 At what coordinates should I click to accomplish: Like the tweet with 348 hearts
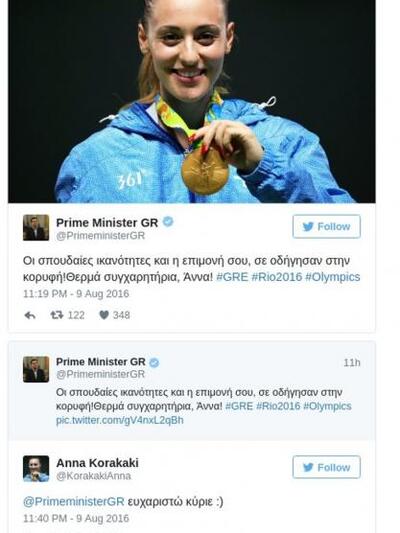pyautogui.click(x=104, y=315)
